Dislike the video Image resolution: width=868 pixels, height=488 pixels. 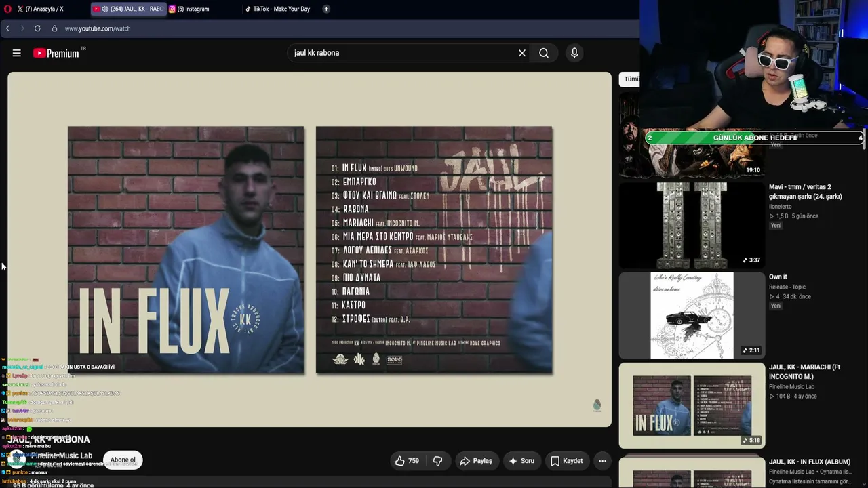438,461
